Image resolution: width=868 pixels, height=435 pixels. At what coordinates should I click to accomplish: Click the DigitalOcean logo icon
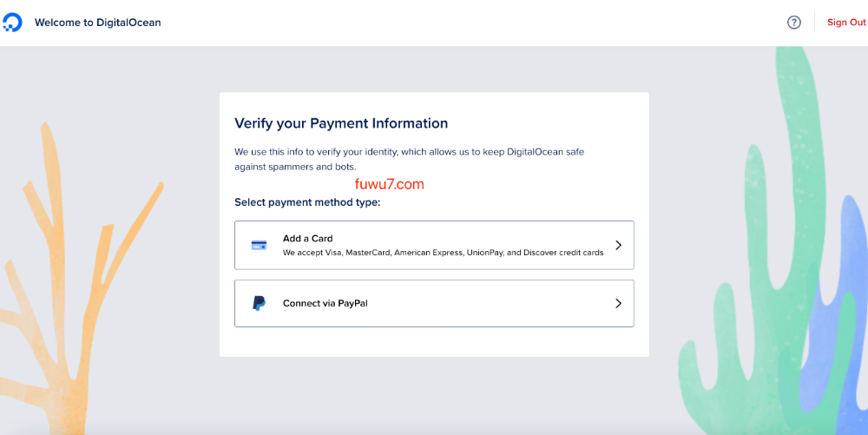[x=12, y=23]
